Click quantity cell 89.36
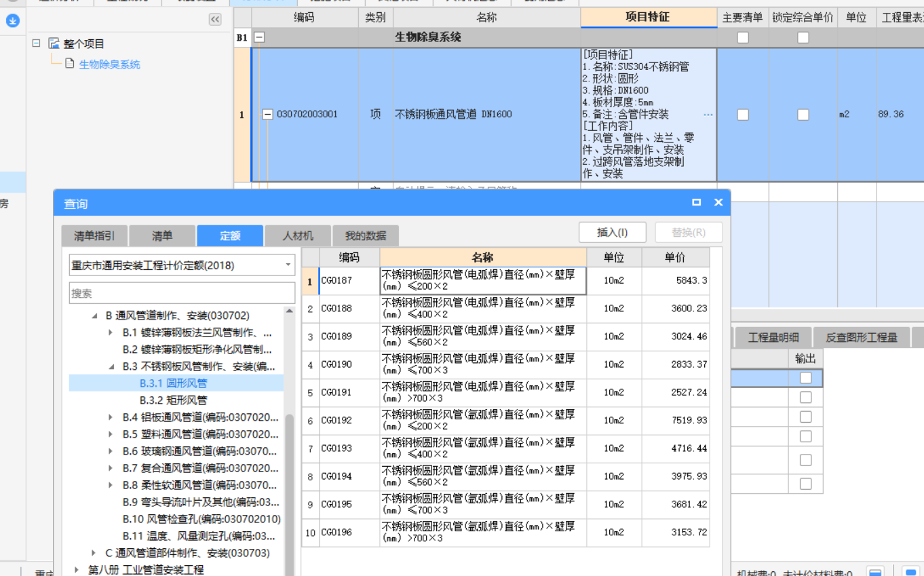This screenshot has height=576, width=924. (x=900, y=115)
